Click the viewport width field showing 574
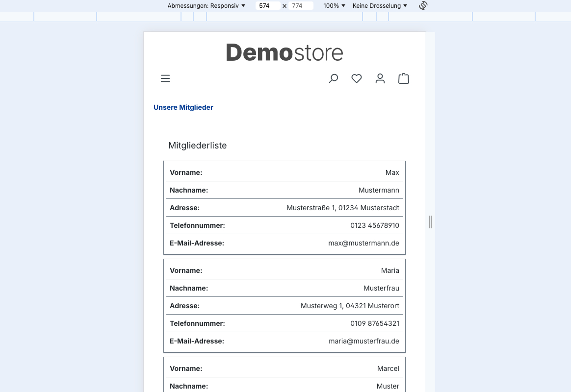Image resolution: width=571 pixels, height=392 pixels. pos(267,6)
